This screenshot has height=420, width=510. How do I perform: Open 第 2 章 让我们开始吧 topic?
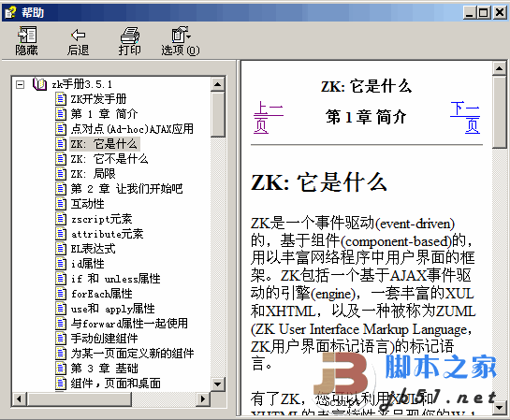point(126,189)
